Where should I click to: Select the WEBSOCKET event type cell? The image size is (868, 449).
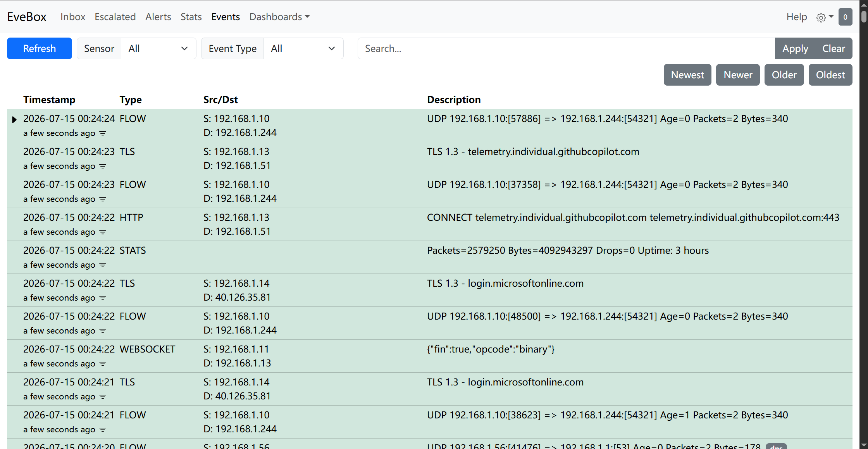pyautogui.click(x=147, y=349)
